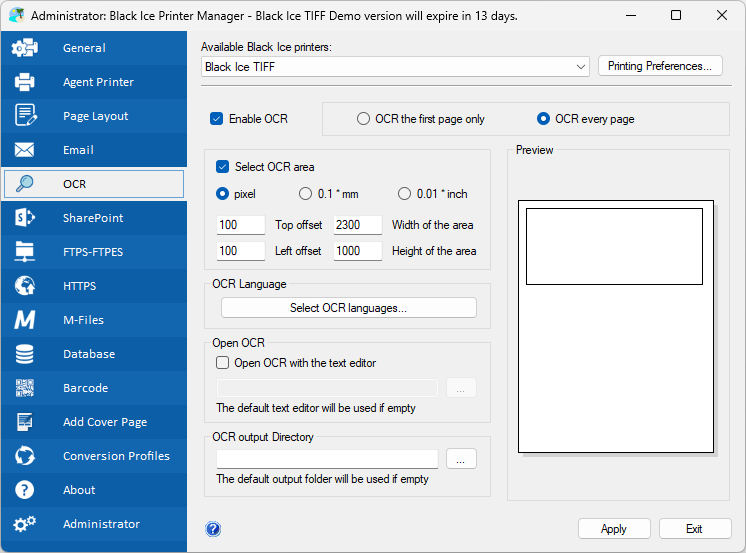Click Select OCR languages button
746x553 pixels.
348,308
